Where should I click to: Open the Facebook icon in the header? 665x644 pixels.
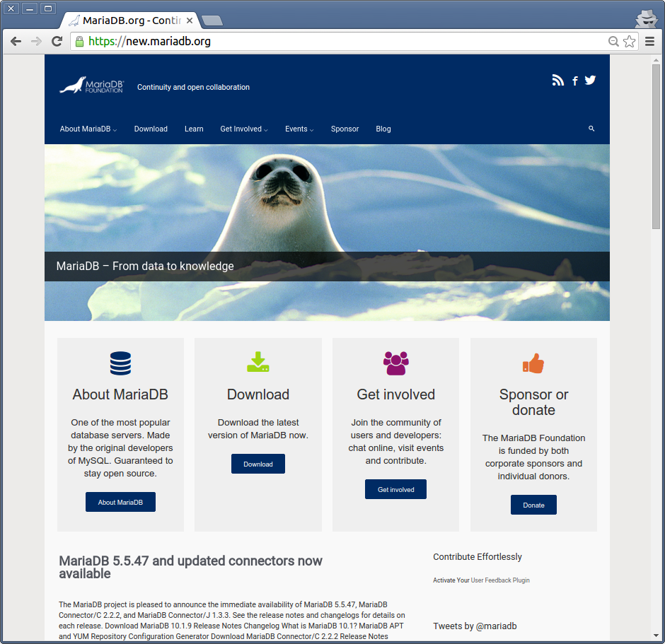click(574, 81)
